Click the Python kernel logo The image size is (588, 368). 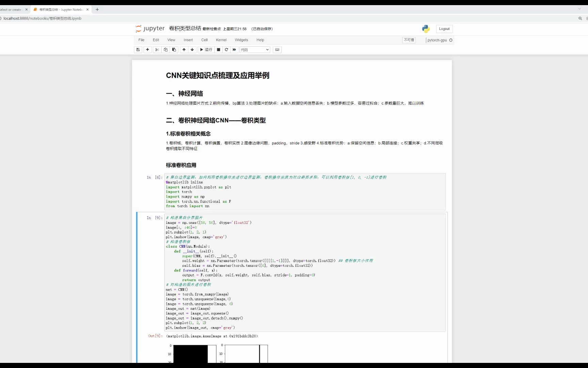pyautogui.click(x=426, y=29)
